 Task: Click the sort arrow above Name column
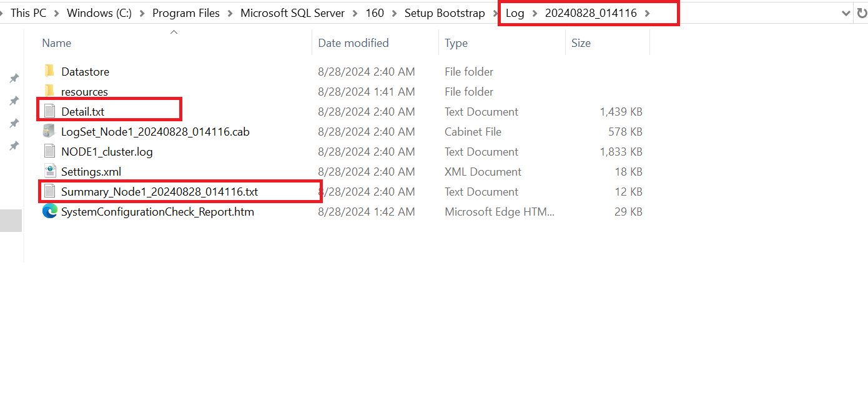(x=174, y=31)
